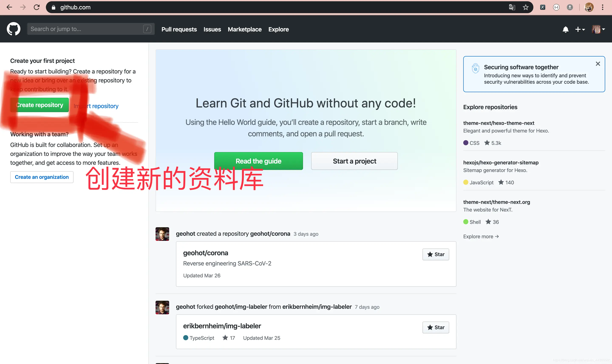Click the Explore more link
Image resolution: width=612 pixels, height=364 pixels.
[481, 236]
